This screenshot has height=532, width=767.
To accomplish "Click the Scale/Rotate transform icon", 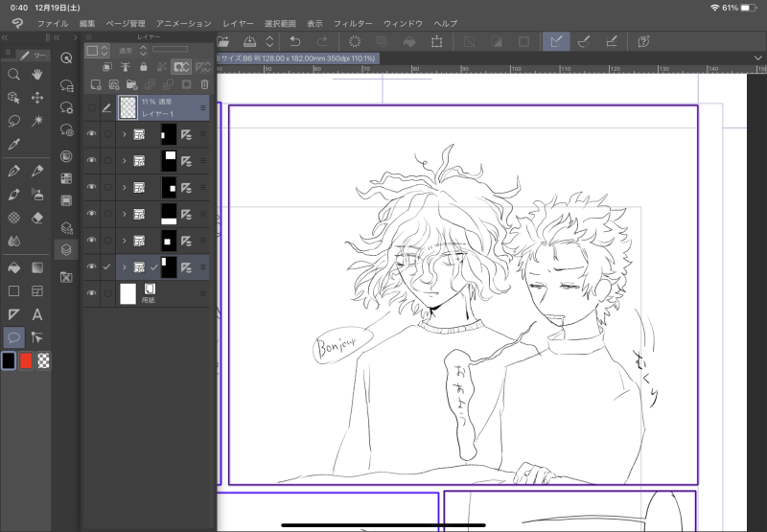I will pos(437,41).
